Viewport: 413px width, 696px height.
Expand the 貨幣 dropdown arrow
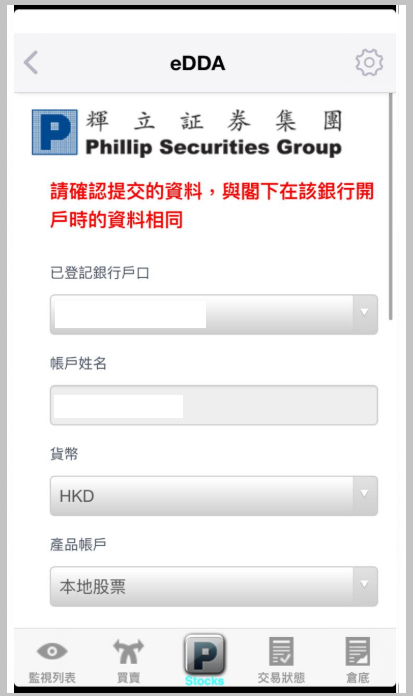pos(364,494)
